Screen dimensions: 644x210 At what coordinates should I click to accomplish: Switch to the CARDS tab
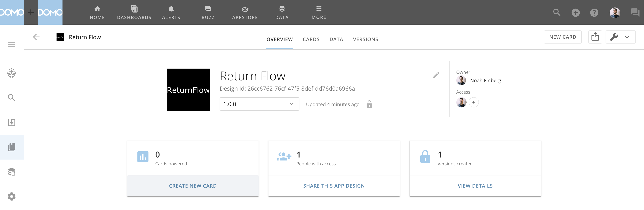311,39
